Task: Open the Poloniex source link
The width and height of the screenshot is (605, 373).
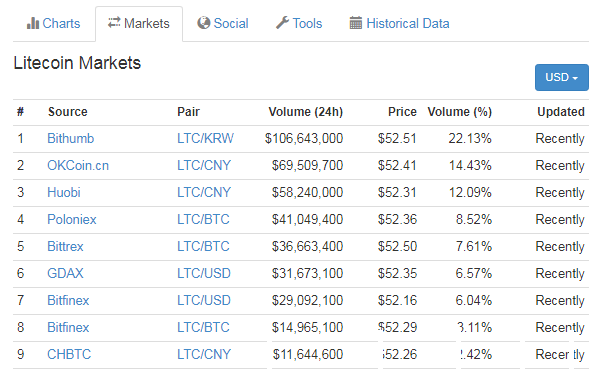Action: tap(72, 219)
